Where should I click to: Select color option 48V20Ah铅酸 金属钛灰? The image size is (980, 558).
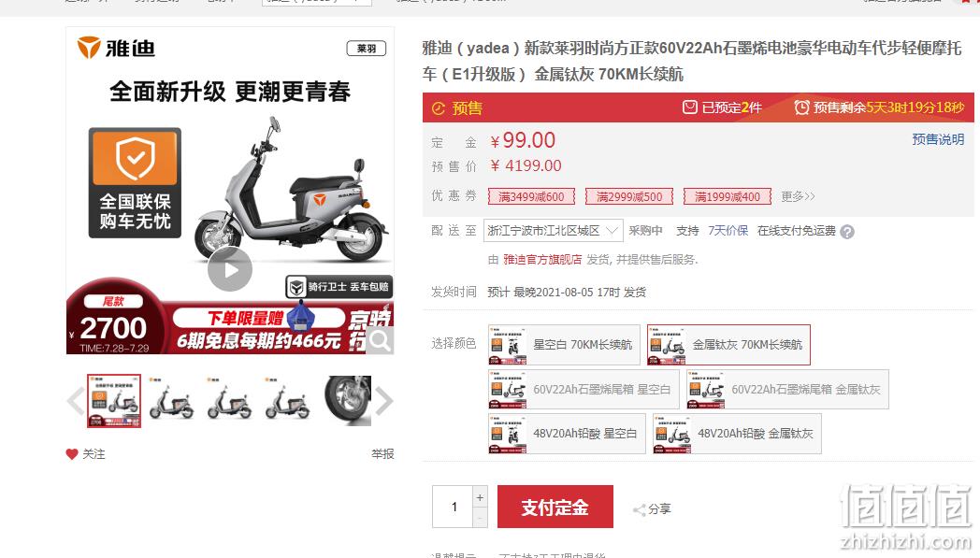737,434
